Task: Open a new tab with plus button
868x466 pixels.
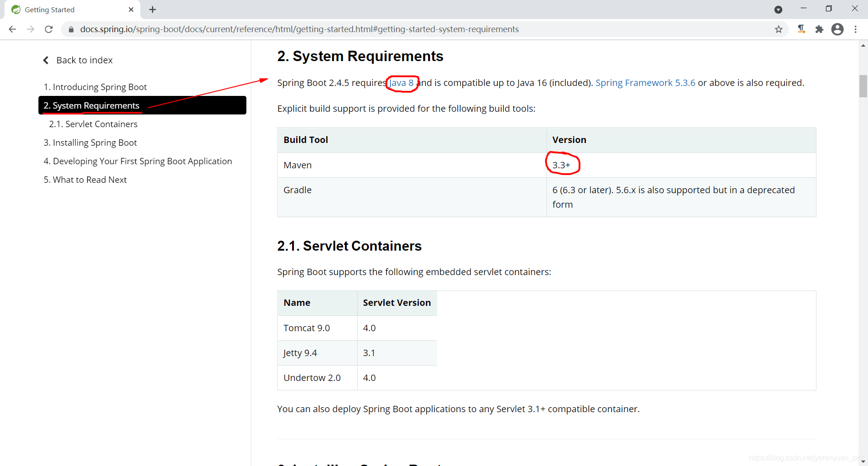Action: (x=153, y=10)
